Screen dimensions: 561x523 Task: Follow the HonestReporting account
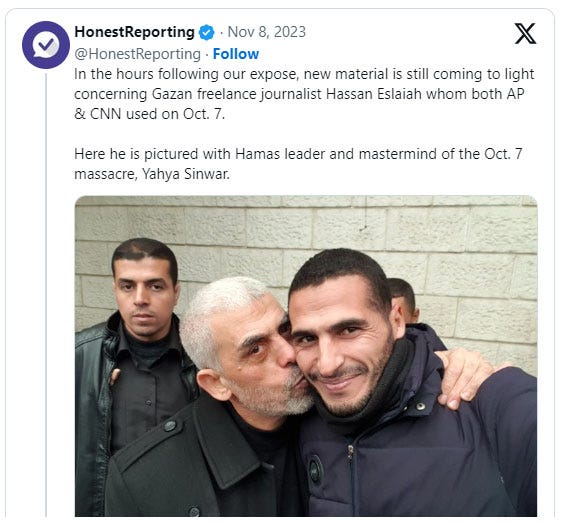point(236,54)
